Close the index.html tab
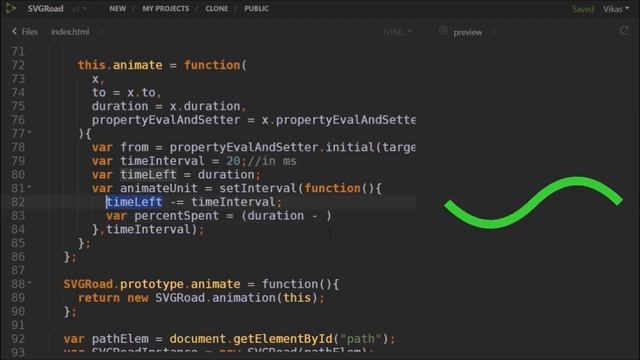Viewport: 640px width, 360px height. (101, 32)
